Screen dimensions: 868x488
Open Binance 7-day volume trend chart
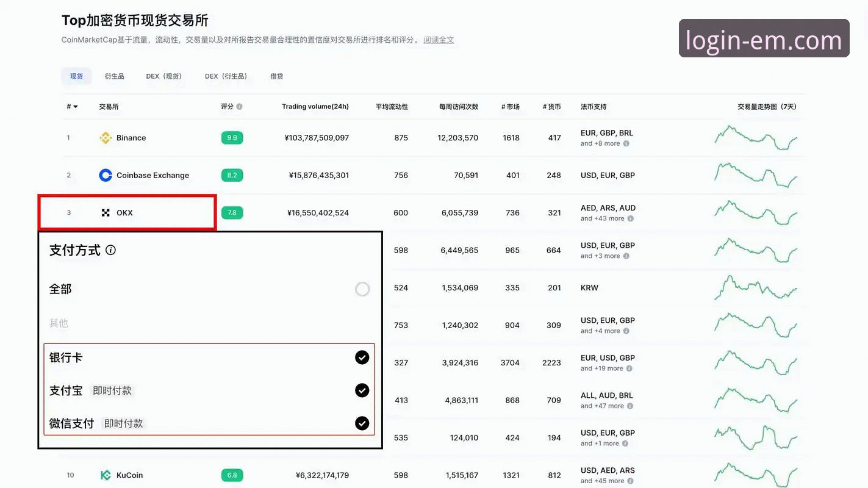tap(756, 138)
